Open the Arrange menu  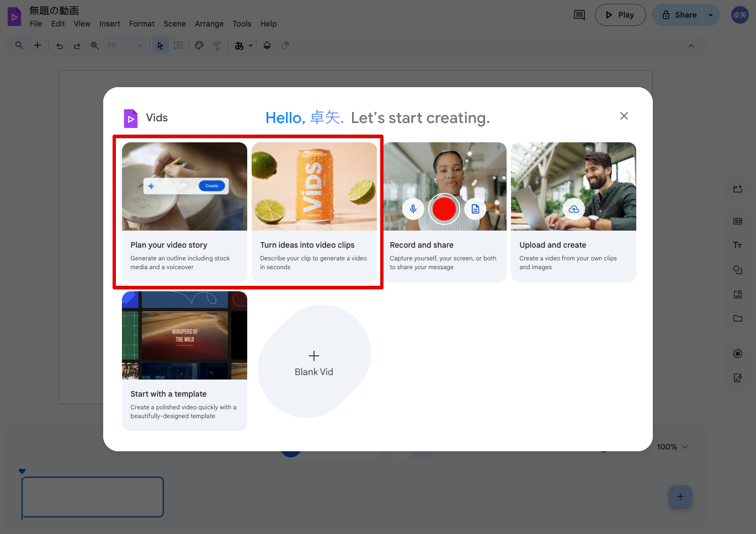coord(209,24)
